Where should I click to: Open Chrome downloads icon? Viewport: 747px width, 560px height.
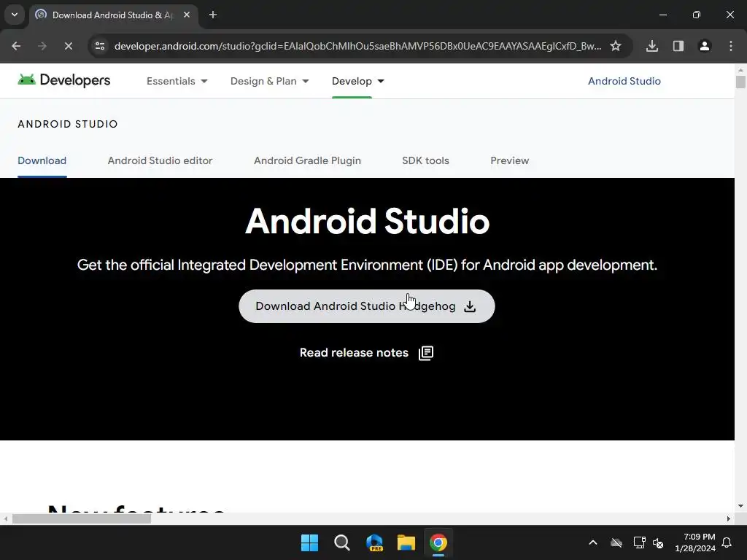click(x=652, y=46)
